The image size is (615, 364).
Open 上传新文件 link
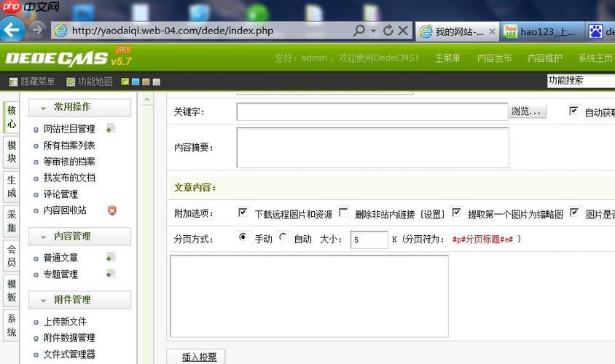pos(65,322)
